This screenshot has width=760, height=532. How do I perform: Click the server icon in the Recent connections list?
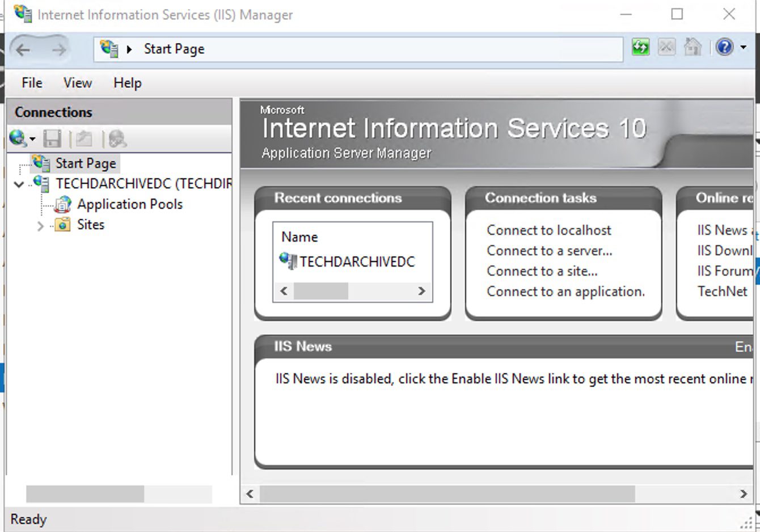(x=288, y=261)
